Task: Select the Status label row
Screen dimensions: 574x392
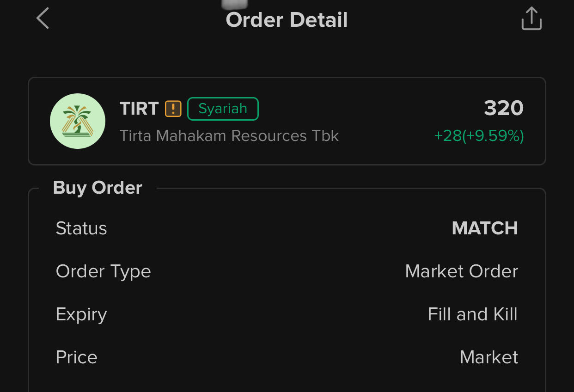Action: 81,228
